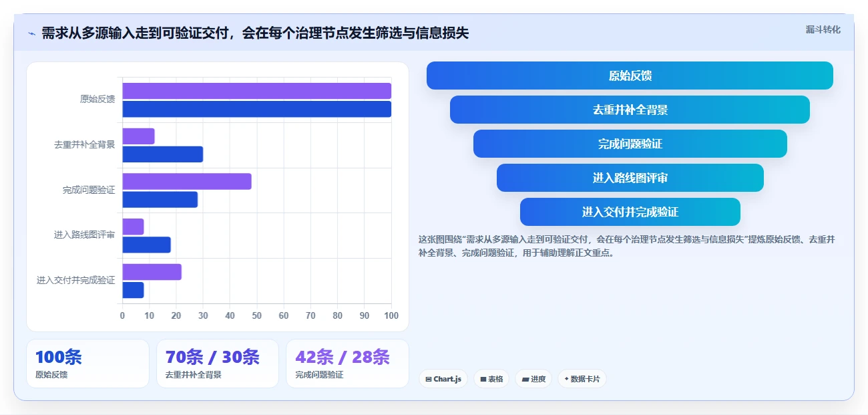Click the x-axis value 0
The width and height of the screenshot is (868, 415).
(x=122, y=315)
